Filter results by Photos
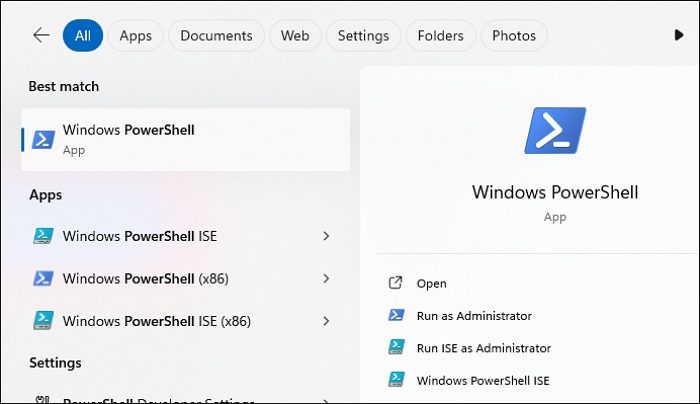The height and width of the screenshot is (404, 700). click(x=514, y=36)
